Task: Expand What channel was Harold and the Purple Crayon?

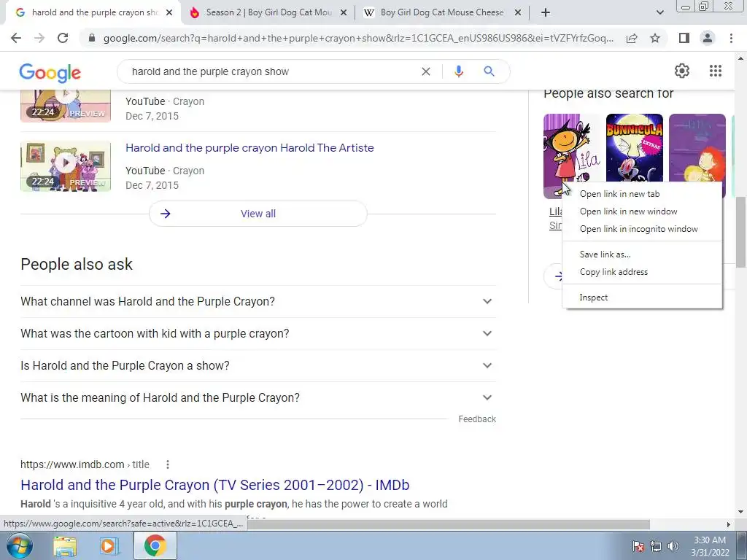Action: click(258, 301)
